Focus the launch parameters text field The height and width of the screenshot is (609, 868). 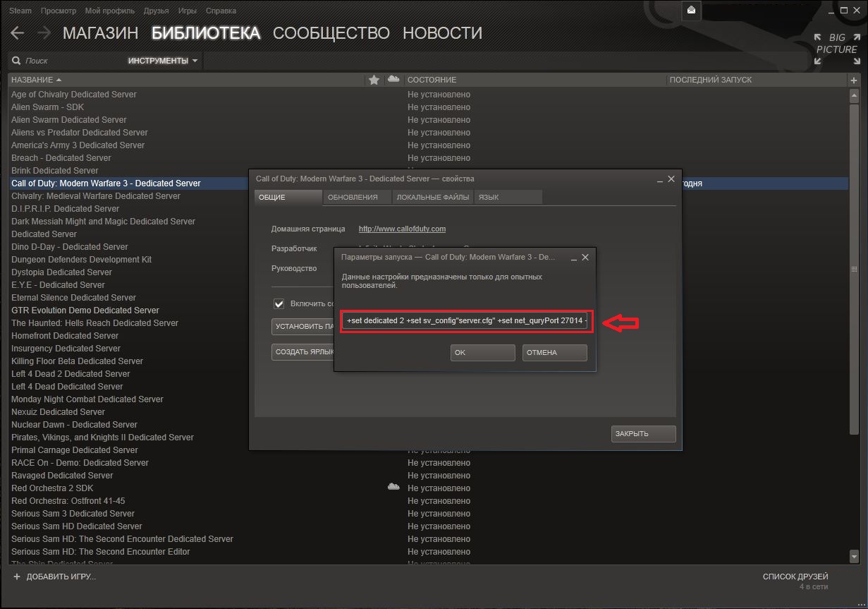point(465,320)
